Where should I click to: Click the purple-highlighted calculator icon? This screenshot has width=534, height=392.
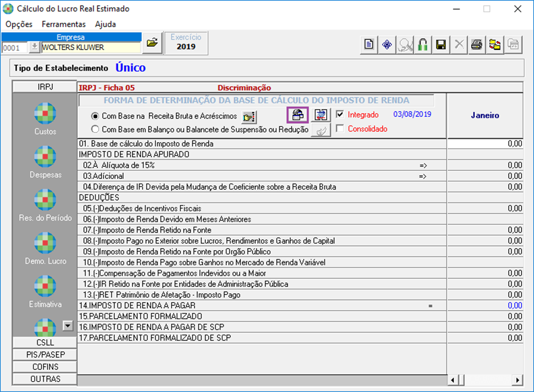[x=298, y=115]
